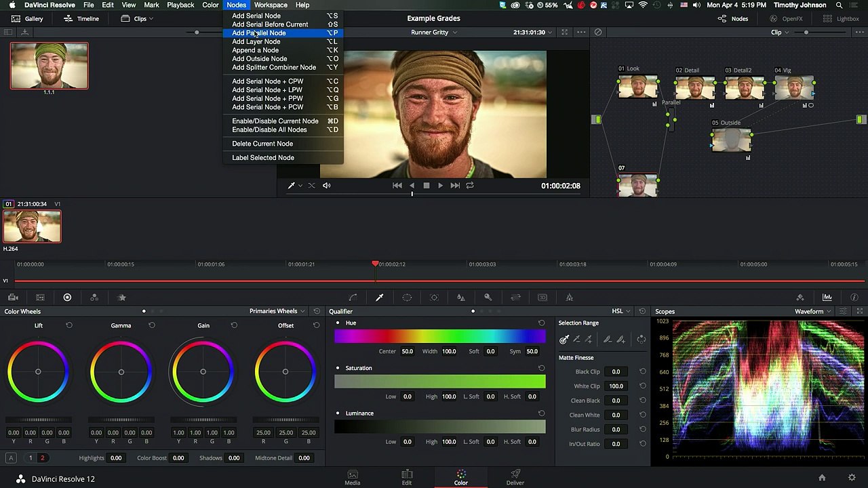The image size is (868, 488).
Task: Reset all Qualifier settings
Action: [x=642, y=311]
